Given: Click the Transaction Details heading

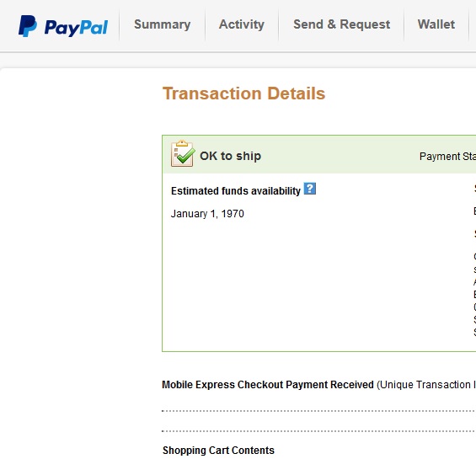Looking at the screenshot, I should 243,93.
